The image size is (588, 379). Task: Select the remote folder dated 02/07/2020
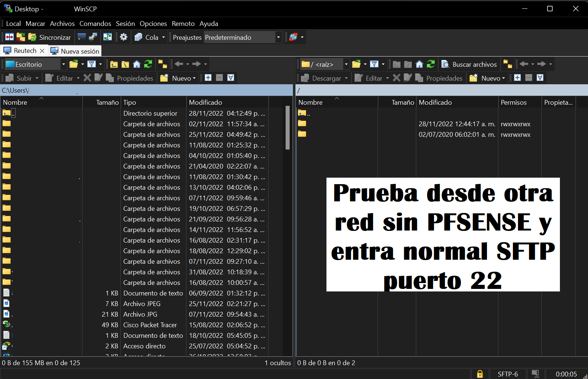click(x=436, y=135)
